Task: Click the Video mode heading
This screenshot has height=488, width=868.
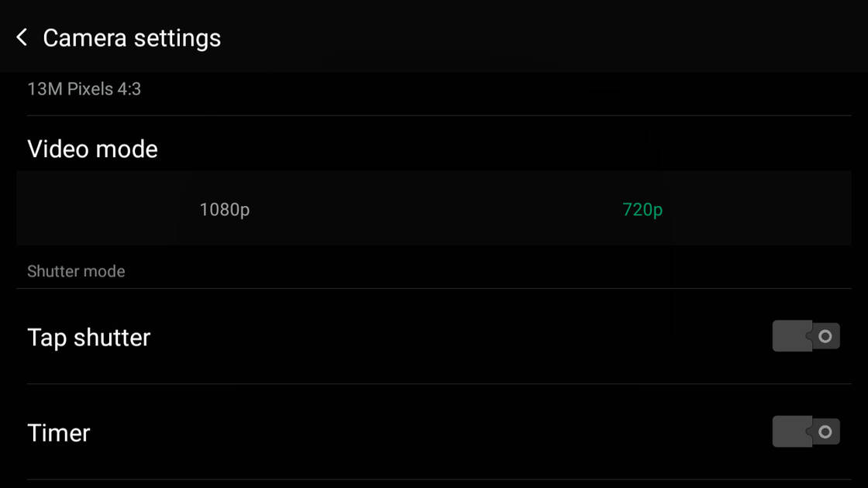Action: tap(92, 149)
